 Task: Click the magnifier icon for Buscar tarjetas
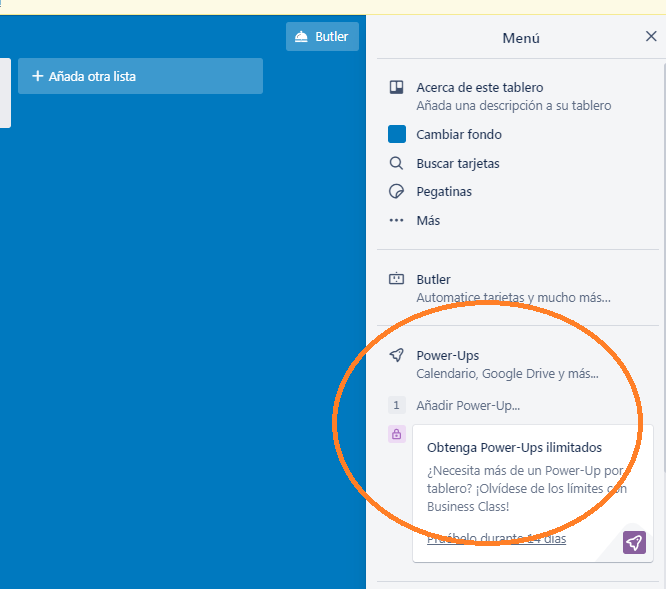pyautogui.click(x=396, y=163)
